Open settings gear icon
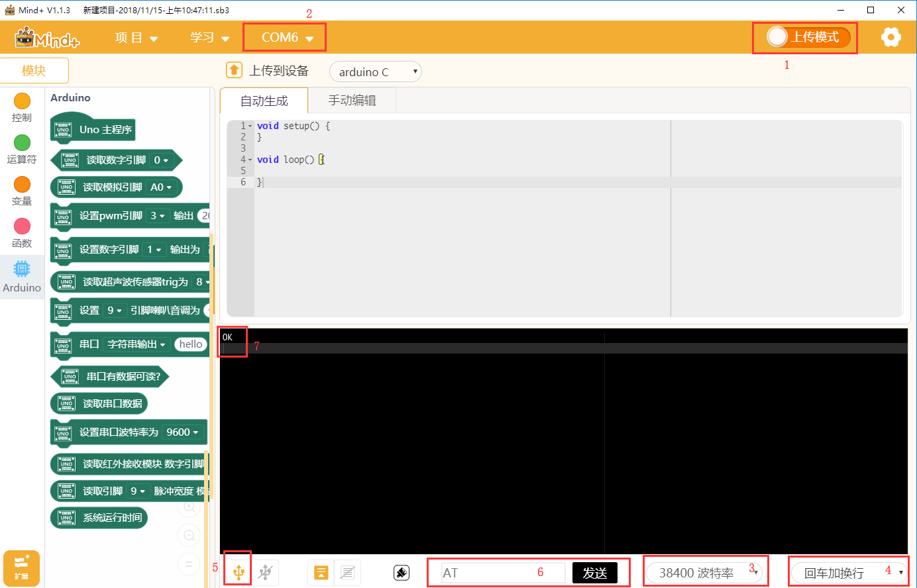 pos(891,37)
